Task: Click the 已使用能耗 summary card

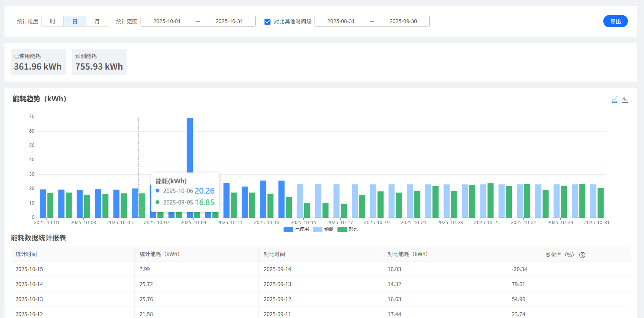Action: [38, 62]
